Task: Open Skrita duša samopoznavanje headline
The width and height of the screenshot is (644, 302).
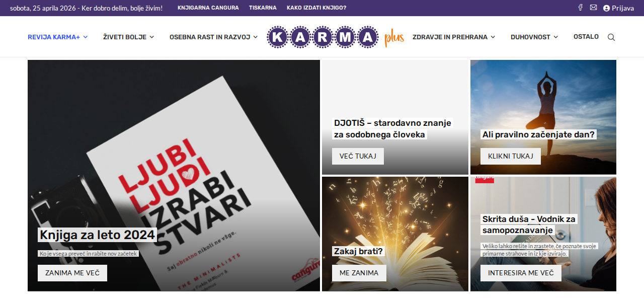Action: pyautogui.click(x=529, y=224)
